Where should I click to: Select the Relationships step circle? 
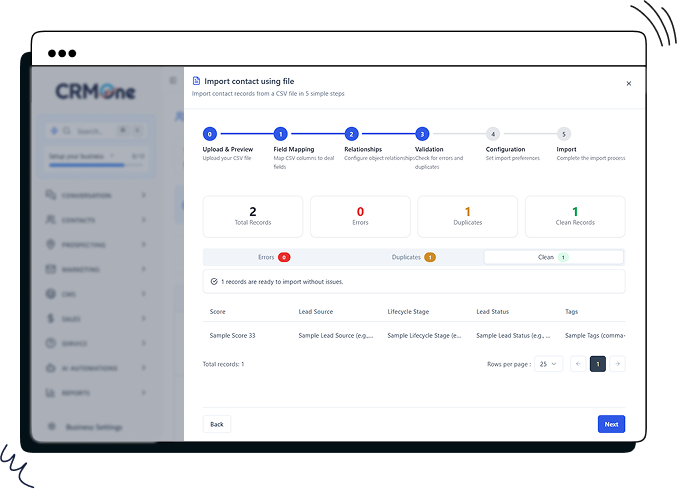351,134
